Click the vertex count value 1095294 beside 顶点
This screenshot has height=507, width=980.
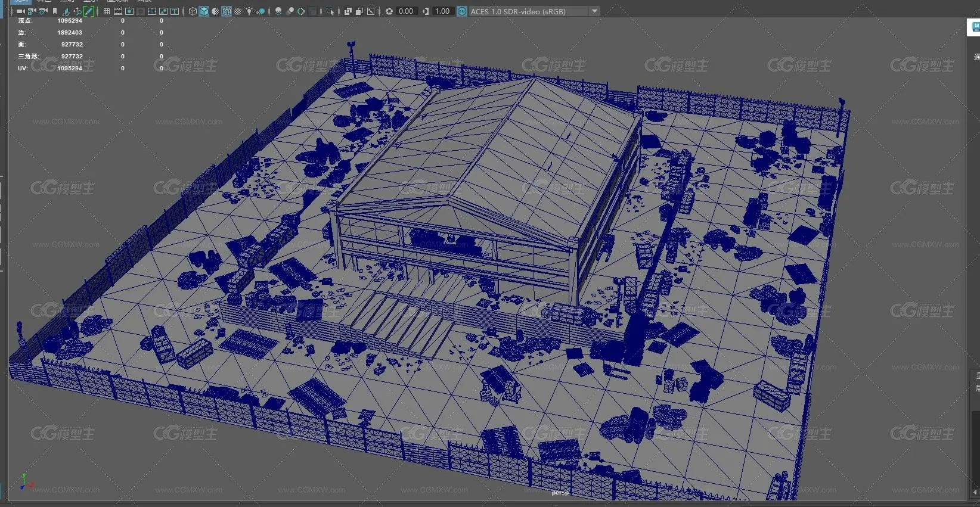(70, 21)
